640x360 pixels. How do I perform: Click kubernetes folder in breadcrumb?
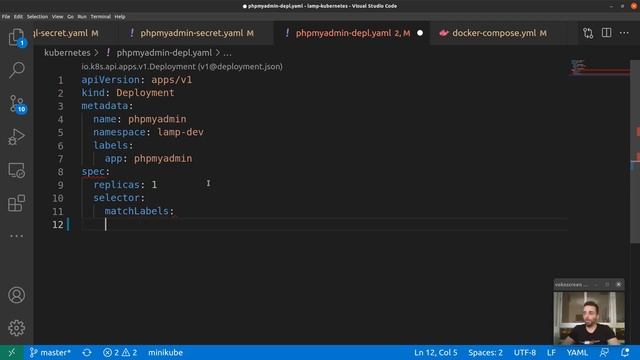(x=67, y=53)
